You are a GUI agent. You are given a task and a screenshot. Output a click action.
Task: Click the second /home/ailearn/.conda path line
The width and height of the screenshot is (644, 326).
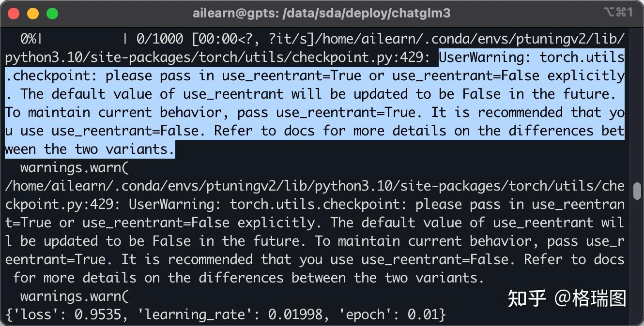point(315,186)
